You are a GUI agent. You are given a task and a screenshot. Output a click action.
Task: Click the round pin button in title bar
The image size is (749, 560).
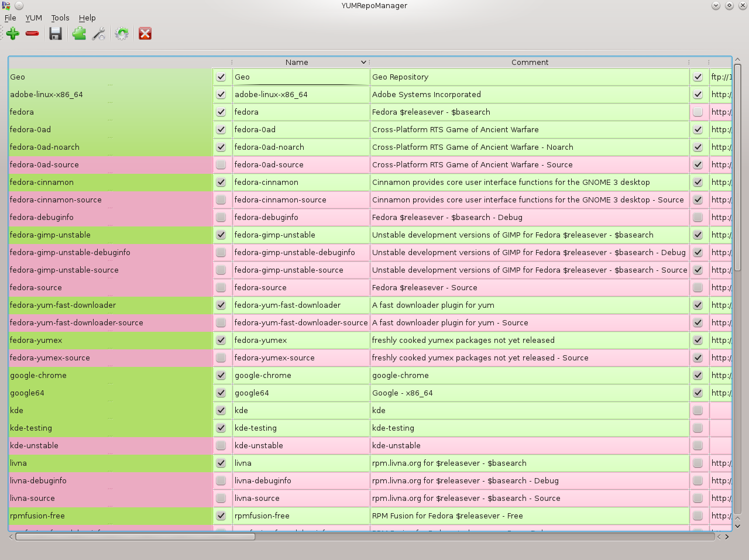click(19, 6)
